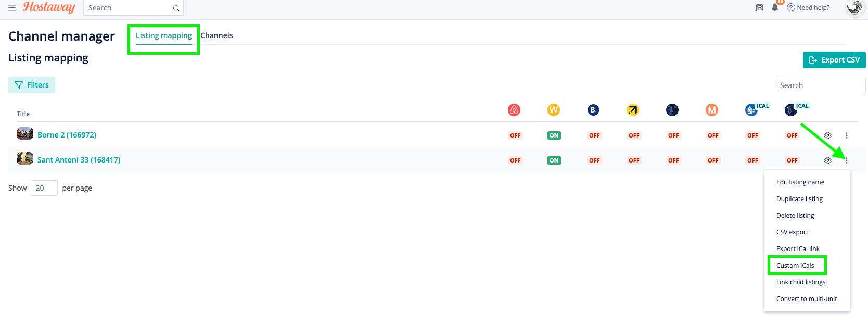Focus the top bar Search field
The width and height of the screenshot is (868, 324).
click(134, 8)
